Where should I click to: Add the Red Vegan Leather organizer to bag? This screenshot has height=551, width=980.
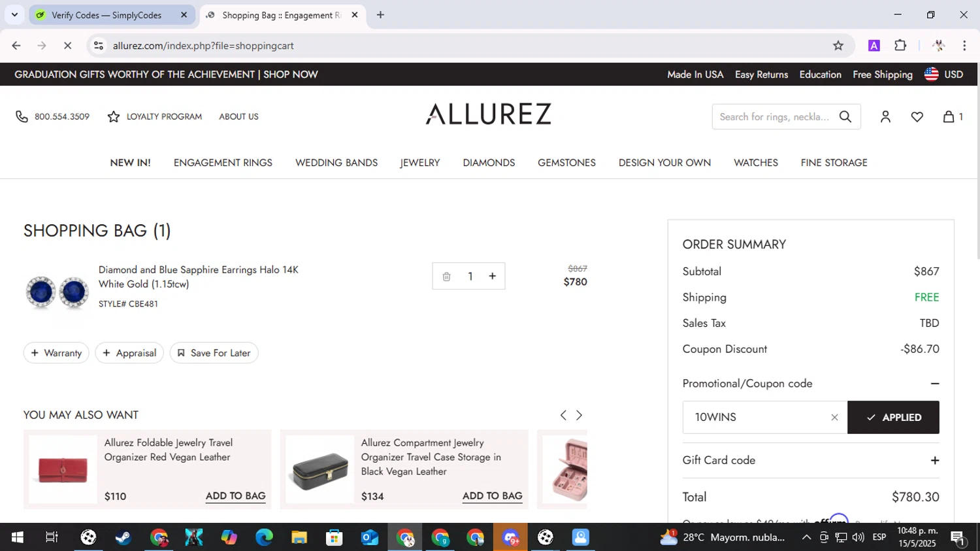[x=235, y=496]
